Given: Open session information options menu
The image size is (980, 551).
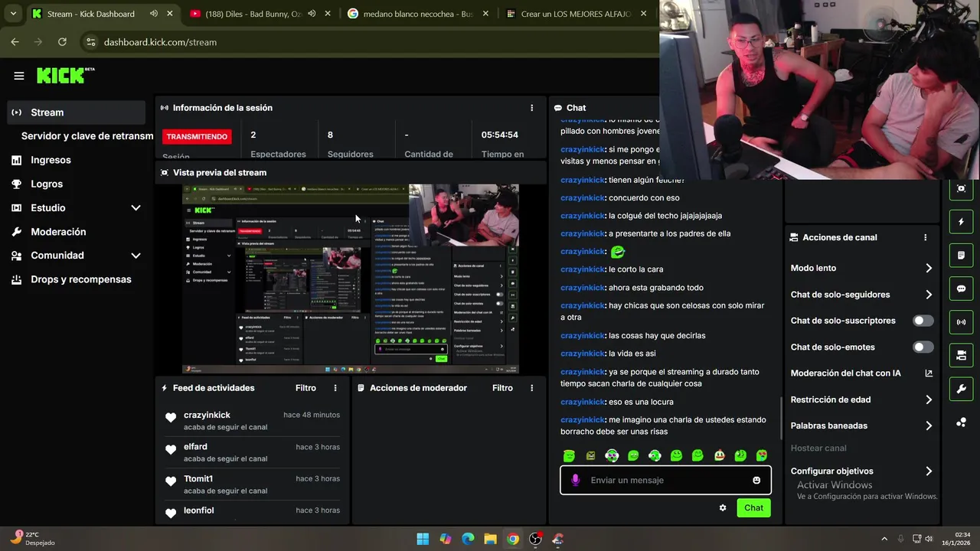Looking at the screenshot, I should pos(532,108).
